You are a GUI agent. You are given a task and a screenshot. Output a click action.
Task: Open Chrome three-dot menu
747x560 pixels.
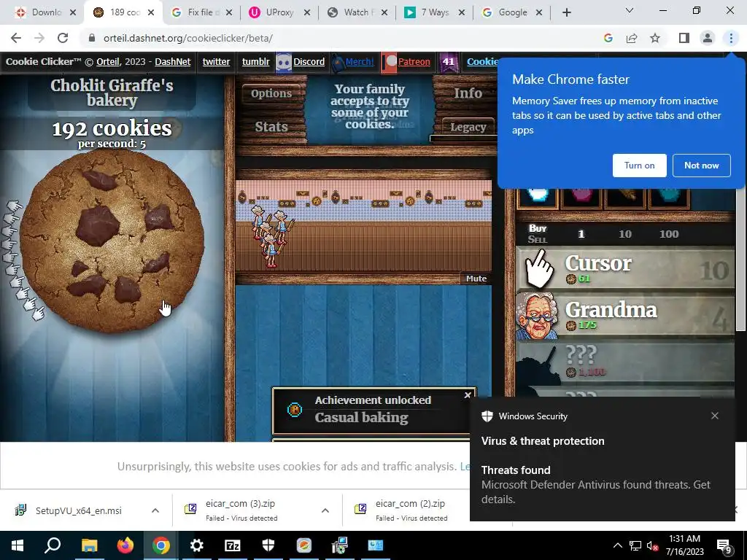click(731, 38)
